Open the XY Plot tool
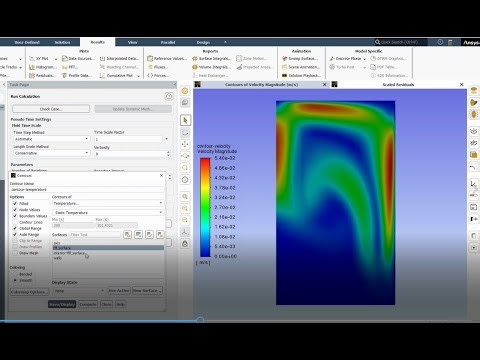 (x=39, y=59)
